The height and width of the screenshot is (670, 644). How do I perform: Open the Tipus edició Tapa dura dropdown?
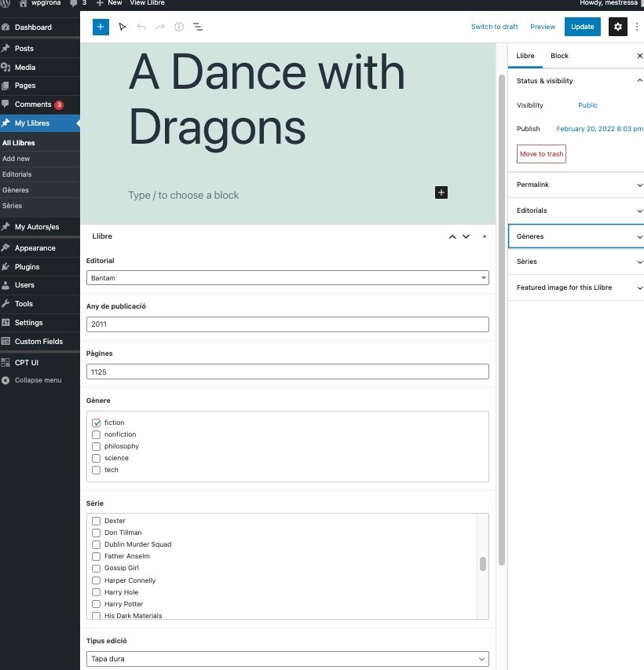[x=287, y=659]
